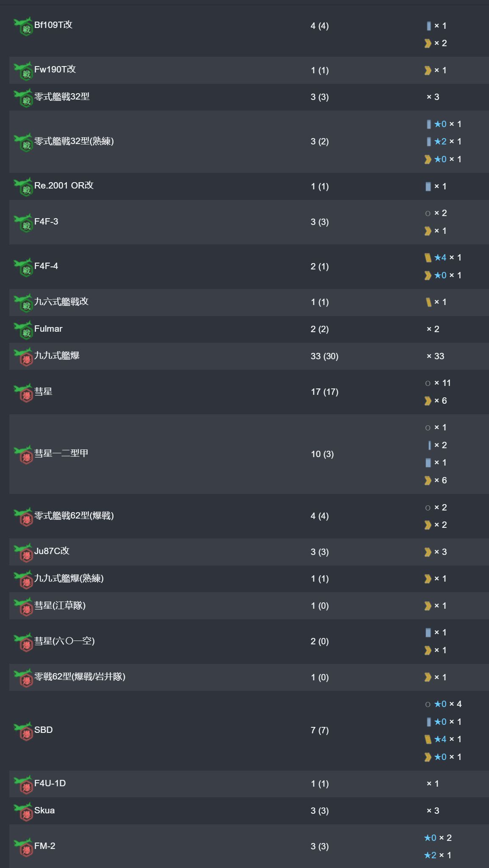Image resolution: width=489 pixels, height=868 pixels.
Task: Select the 零戦62型(爆戦/岩井隊) row name
Action: point(80,677)
